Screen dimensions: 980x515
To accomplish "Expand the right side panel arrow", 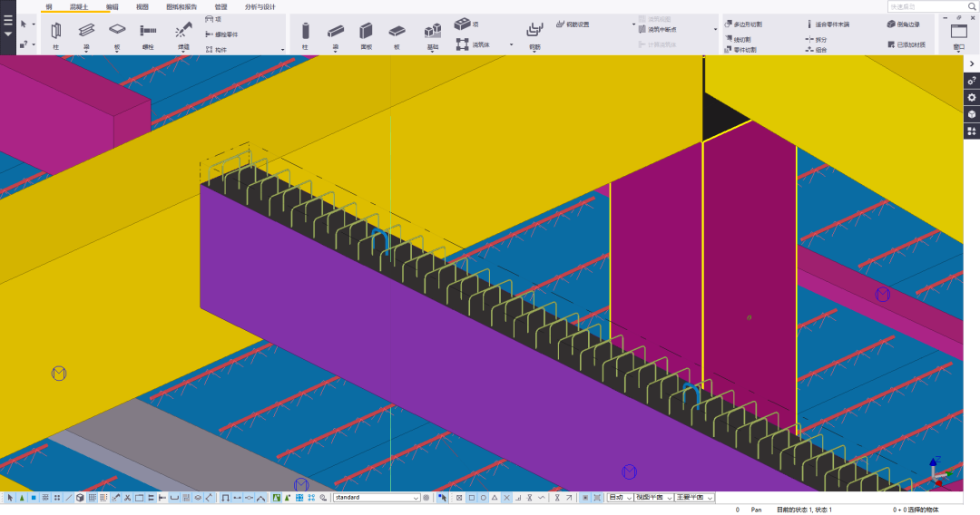I will pyautogui.click(x=972, y=64).
